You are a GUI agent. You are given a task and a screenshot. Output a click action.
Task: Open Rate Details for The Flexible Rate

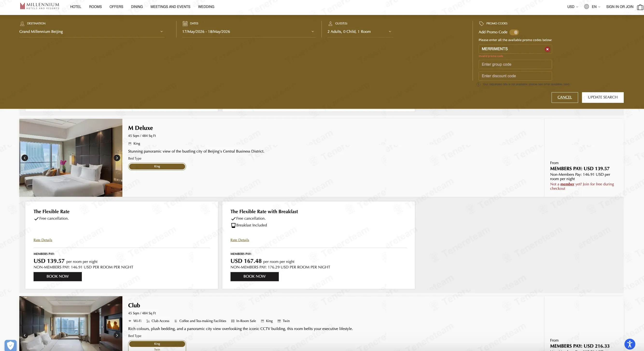(43, 240)
